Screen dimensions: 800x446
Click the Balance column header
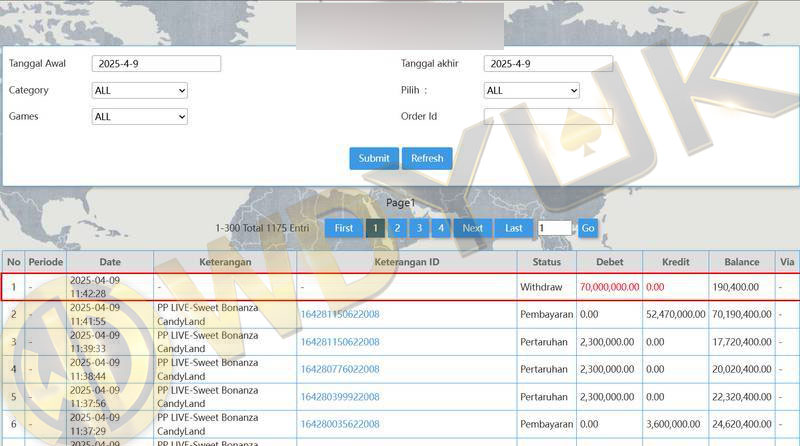pyautogui.click(x=742, y=262)
